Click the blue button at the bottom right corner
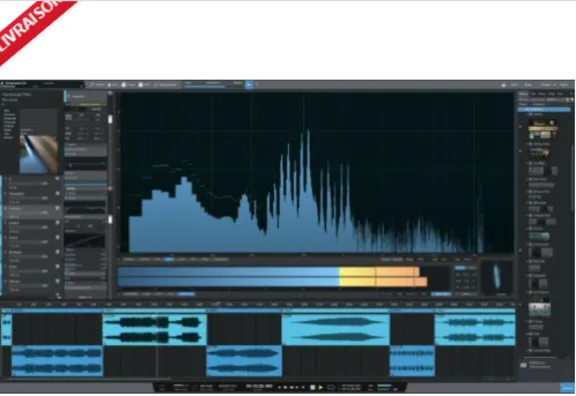 coord(568,388)
